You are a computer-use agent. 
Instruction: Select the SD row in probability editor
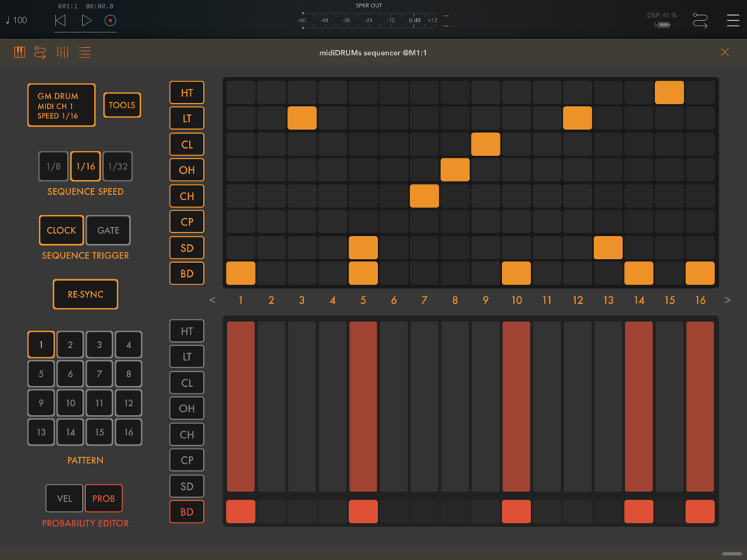tap(187, 486)
